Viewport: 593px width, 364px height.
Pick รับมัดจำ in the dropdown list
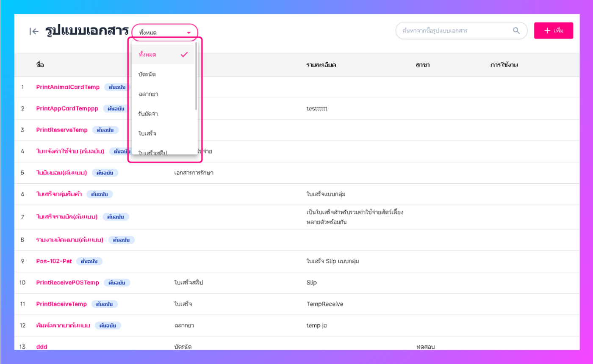pos(163,114)
